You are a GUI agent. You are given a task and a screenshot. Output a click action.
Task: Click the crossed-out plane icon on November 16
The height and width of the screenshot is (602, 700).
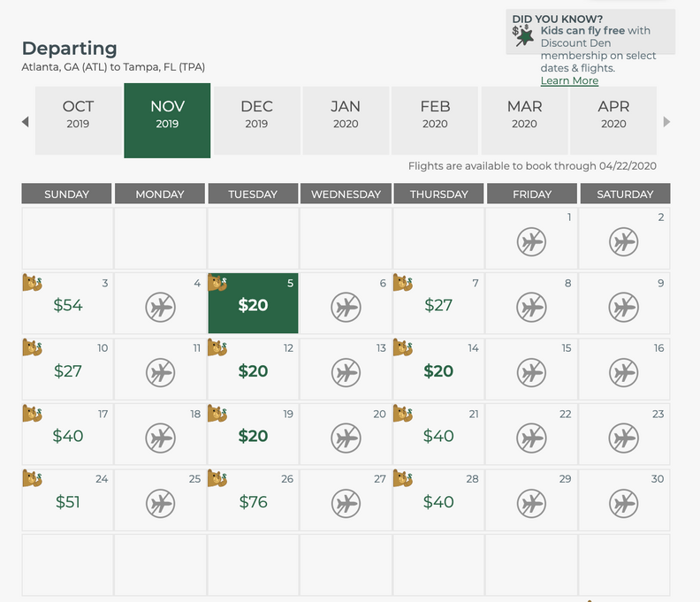[x=624, y=372]
